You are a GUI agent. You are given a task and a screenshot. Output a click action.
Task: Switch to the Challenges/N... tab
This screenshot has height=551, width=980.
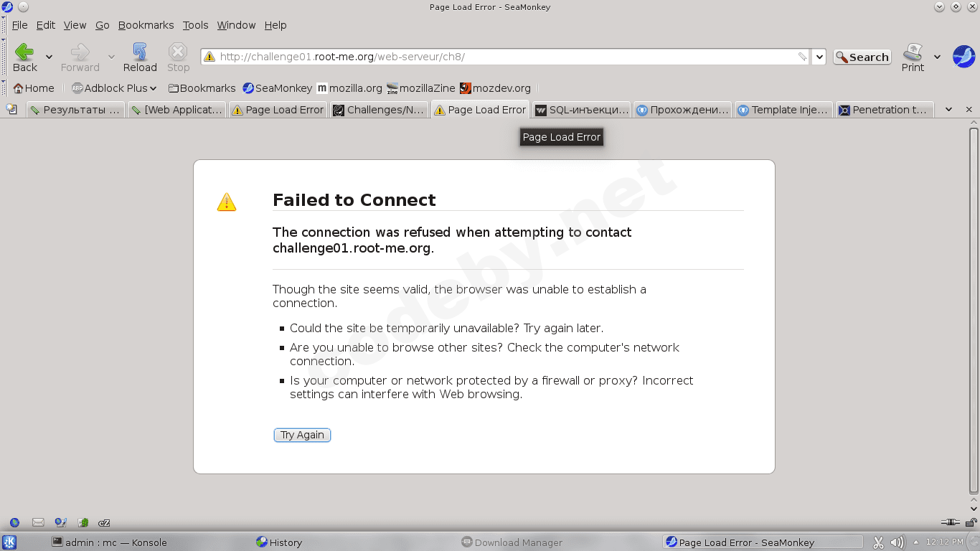click(379, 110)
